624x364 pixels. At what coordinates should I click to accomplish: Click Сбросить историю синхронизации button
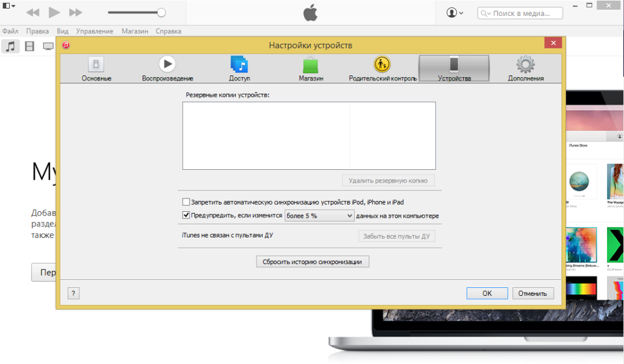coord(312,262)
